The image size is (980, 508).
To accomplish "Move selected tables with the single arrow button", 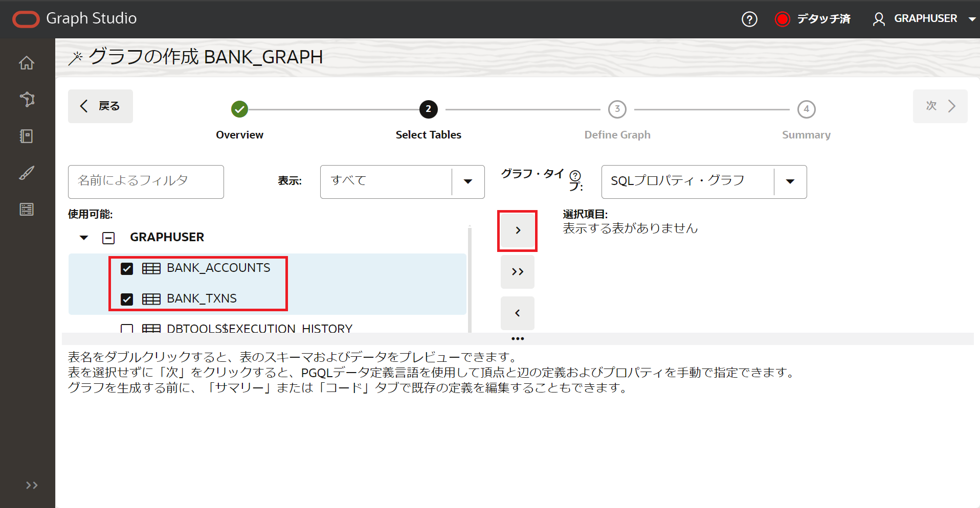I will point(517,230).
